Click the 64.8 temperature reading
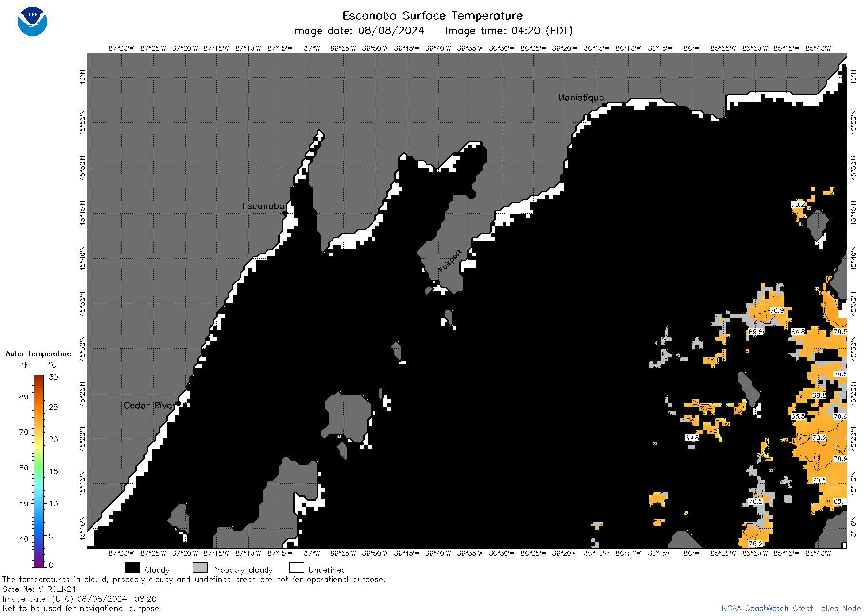 click(798, 332)
